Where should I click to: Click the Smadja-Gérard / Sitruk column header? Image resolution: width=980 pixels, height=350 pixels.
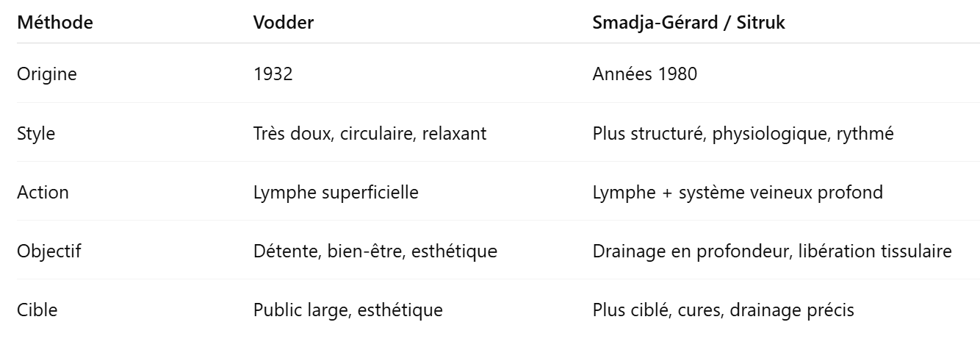click(x=689, y=23)
